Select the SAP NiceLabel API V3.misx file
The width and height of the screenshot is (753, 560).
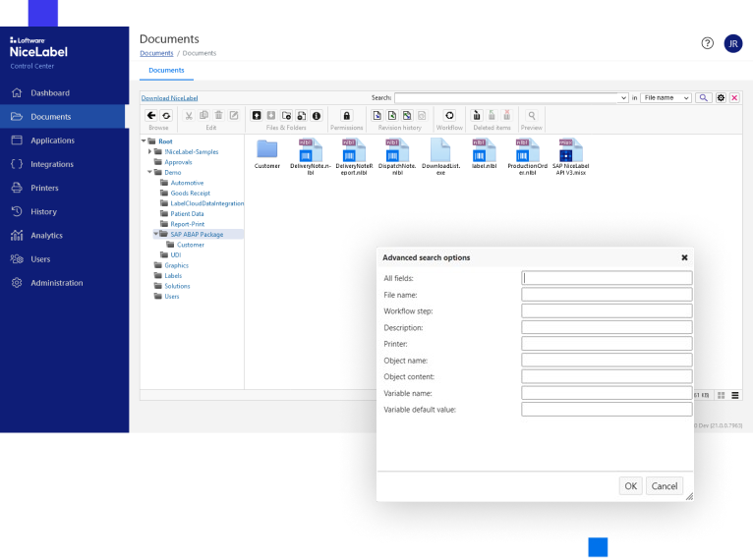tap(567, 150)
